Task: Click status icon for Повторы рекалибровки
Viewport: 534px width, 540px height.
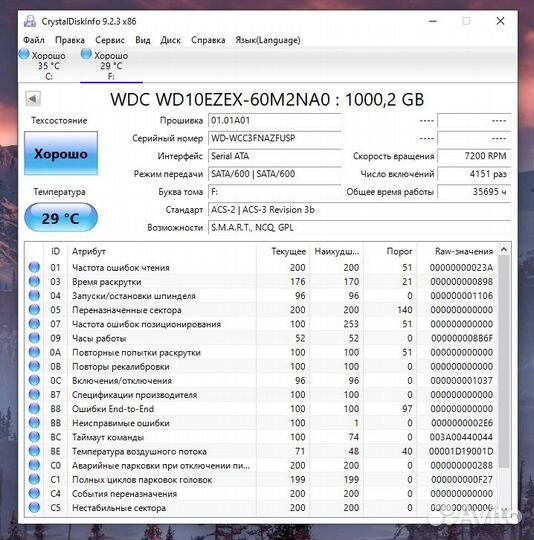Action: 34,366
